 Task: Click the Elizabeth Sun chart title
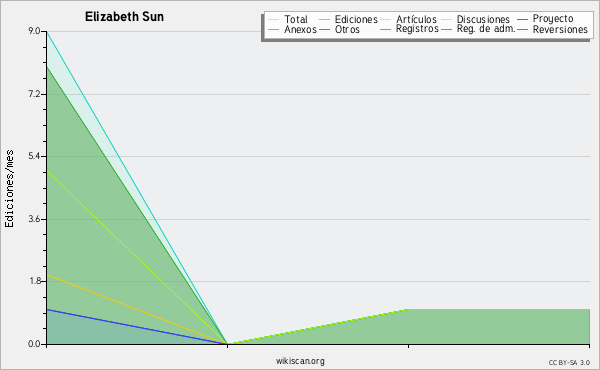click(x=124, y=17)
